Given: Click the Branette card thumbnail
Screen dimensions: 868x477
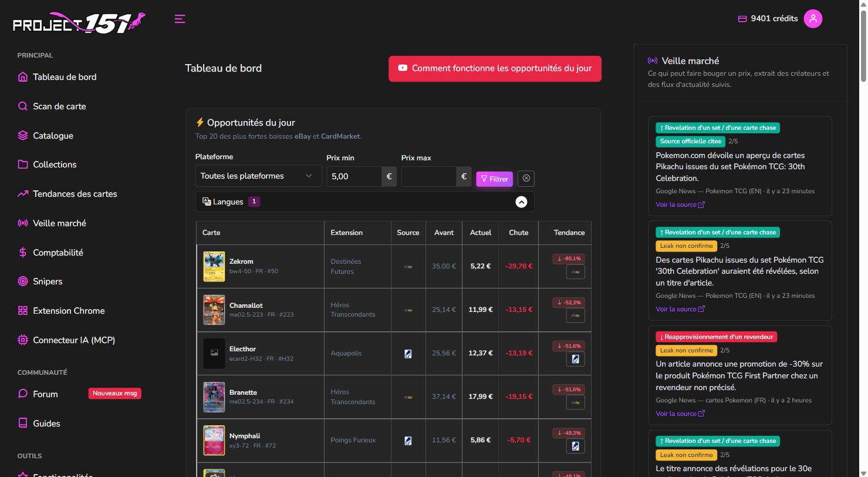Looking at the screenshot, I should click(214, 397).
